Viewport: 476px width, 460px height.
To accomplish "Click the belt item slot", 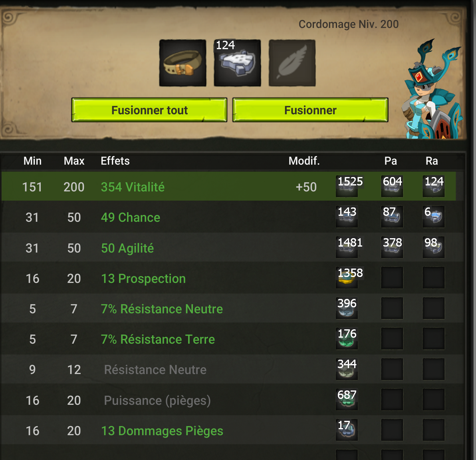I will [x=183, y=63].
